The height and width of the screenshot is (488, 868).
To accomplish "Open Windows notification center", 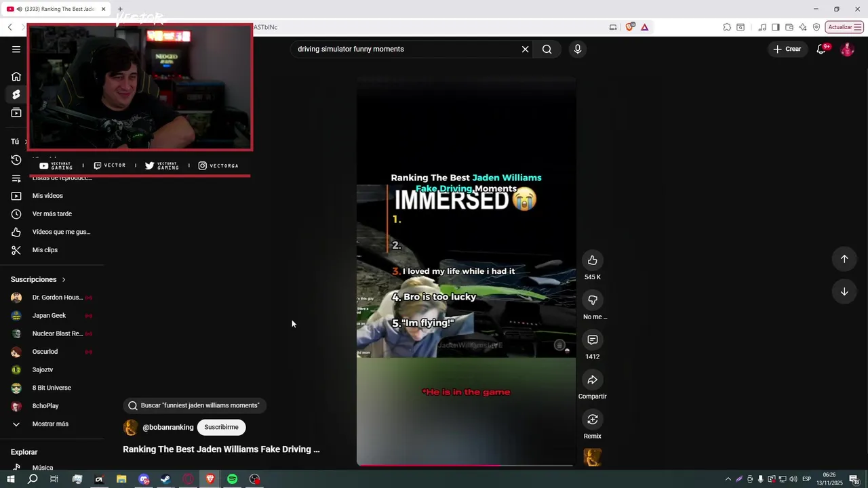I will click(x=854, y=479).
